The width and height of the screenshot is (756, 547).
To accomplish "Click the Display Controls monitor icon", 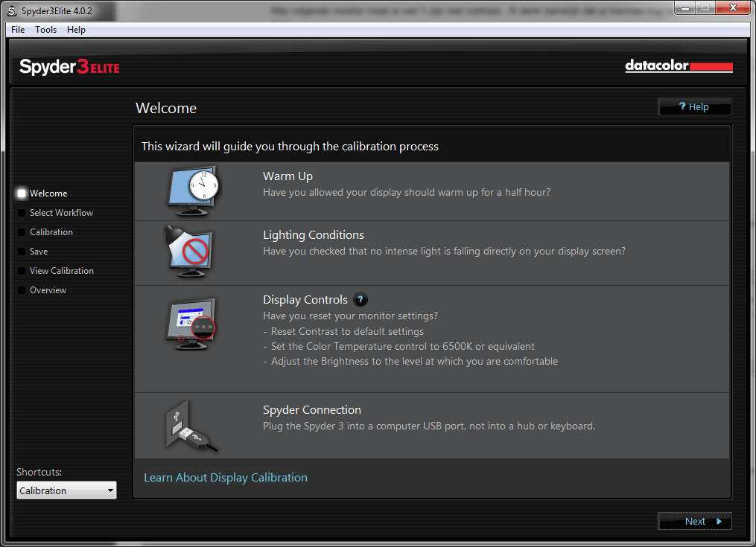I will (x=191, y=324).
